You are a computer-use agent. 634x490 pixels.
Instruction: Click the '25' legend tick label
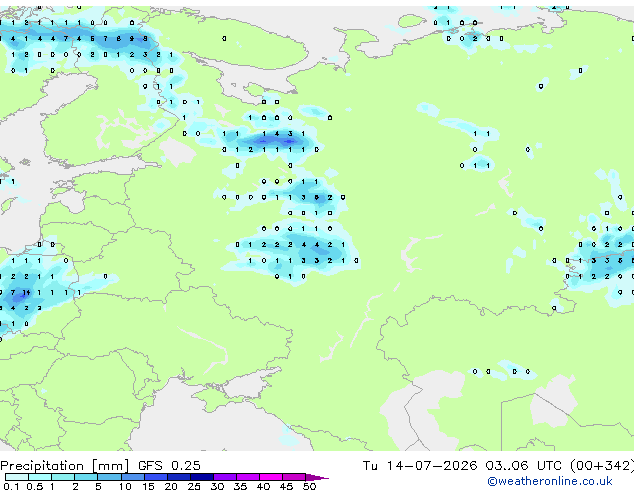(194, 486)
